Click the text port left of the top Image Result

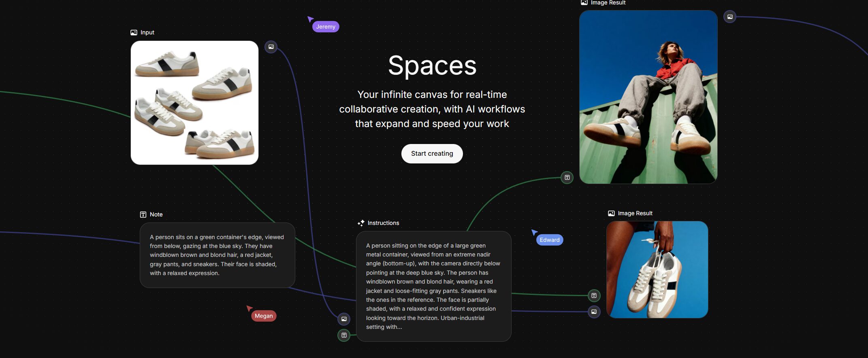pyautogui.click(x=567, y=178)
